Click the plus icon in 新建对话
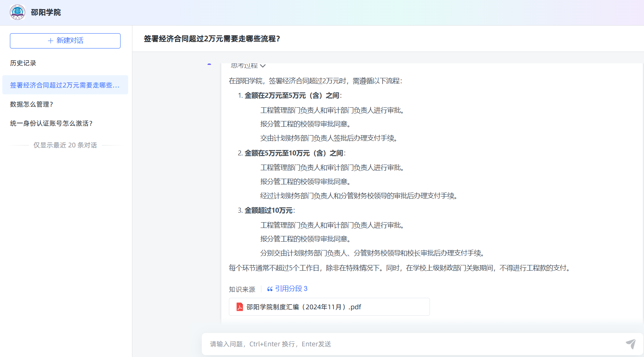Image resolution: width=644 pixels, height=357 pixels. [x=50, y=41]
